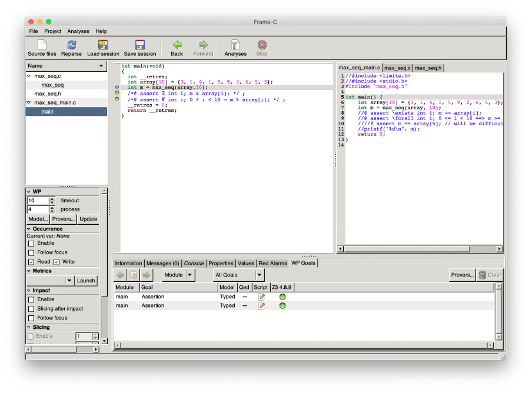Screen dimensions: 532x393
Task: Click the Metrics Launch button
Action: pos(86,281)
